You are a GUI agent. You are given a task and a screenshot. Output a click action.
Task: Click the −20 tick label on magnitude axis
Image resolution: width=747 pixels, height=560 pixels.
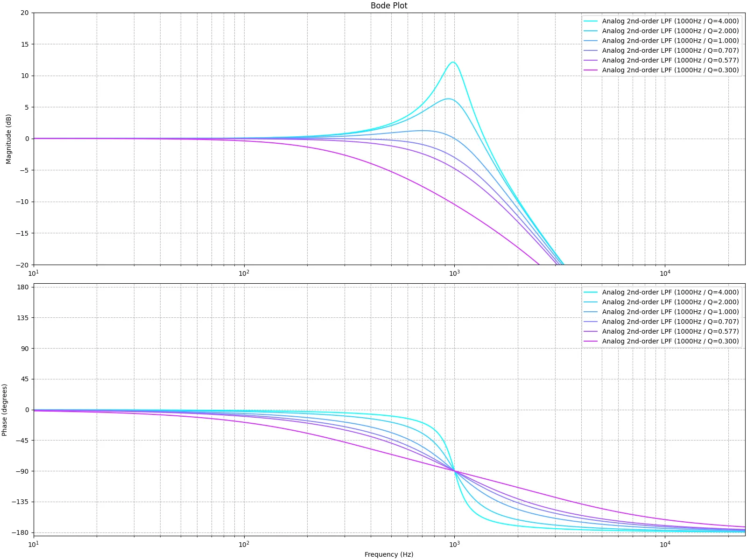pyautogui.click(x=22, y=265)
